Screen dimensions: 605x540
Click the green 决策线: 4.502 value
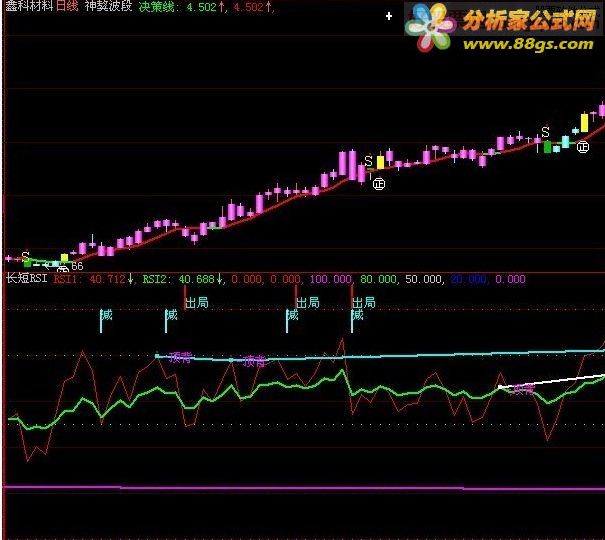tap(182, 7)
